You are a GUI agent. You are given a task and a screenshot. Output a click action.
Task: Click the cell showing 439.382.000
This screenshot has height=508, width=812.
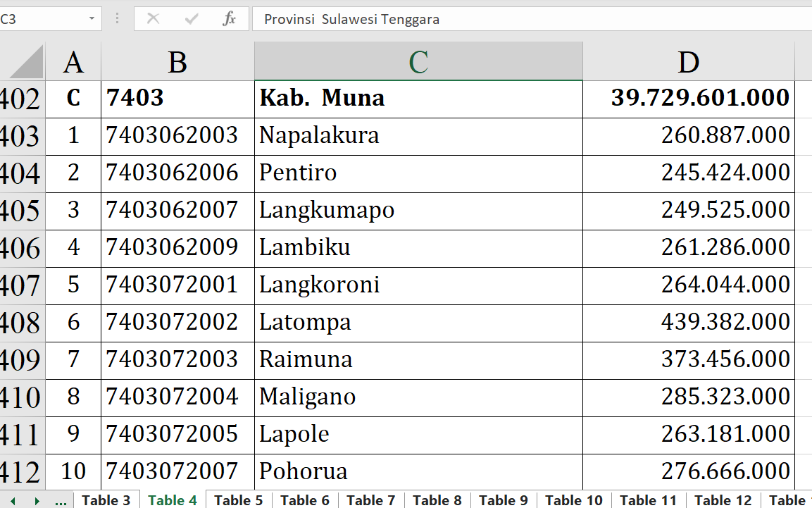pos(688,322)
